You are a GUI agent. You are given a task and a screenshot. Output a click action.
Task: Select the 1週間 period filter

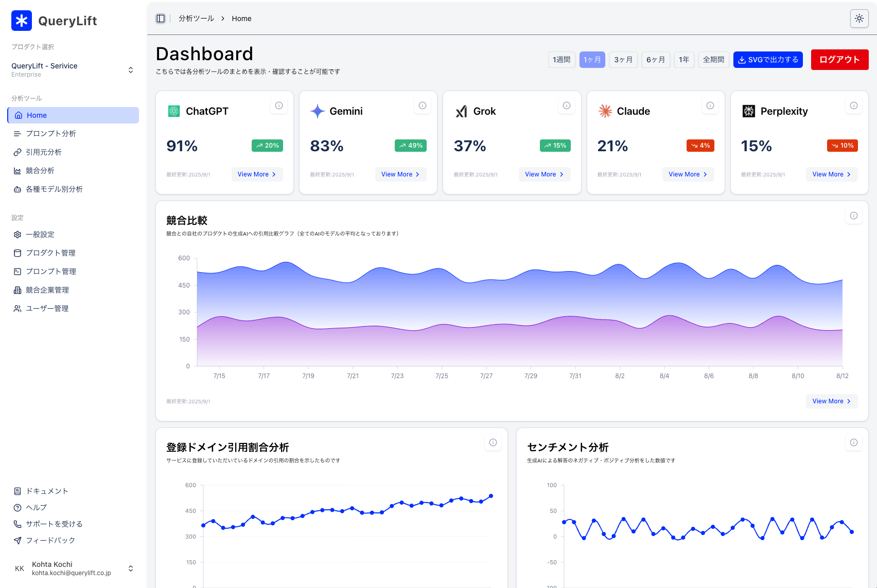click(x=562, y=60)
